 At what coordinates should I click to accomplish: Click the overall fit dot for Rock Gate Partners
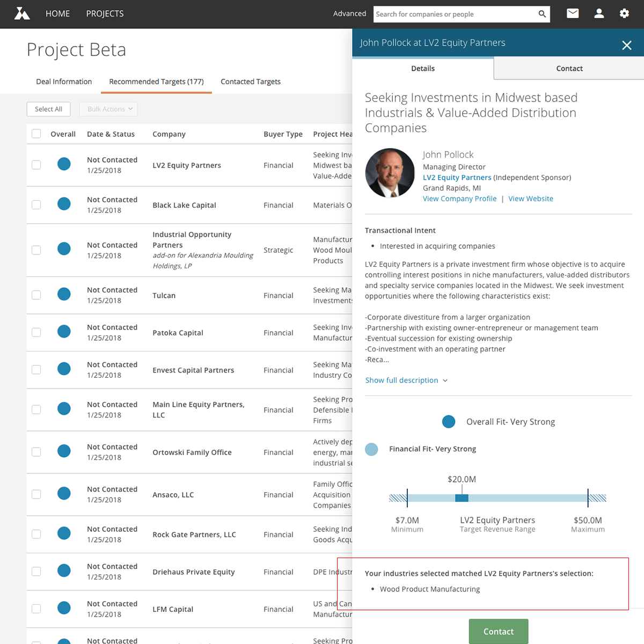(x=64, y=533)
